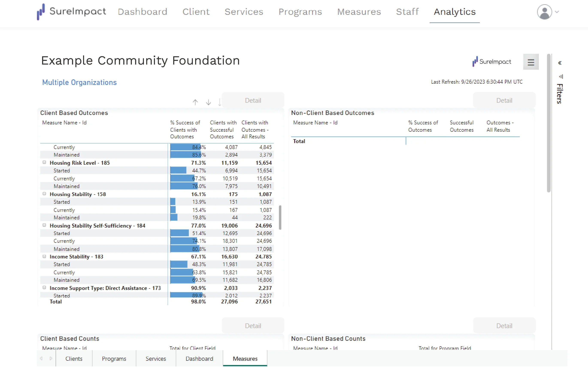Sort by % Success of Outcomes column header
Image resolution: width=588 pixels, height=374 pixels.
(x=423, y=126)
